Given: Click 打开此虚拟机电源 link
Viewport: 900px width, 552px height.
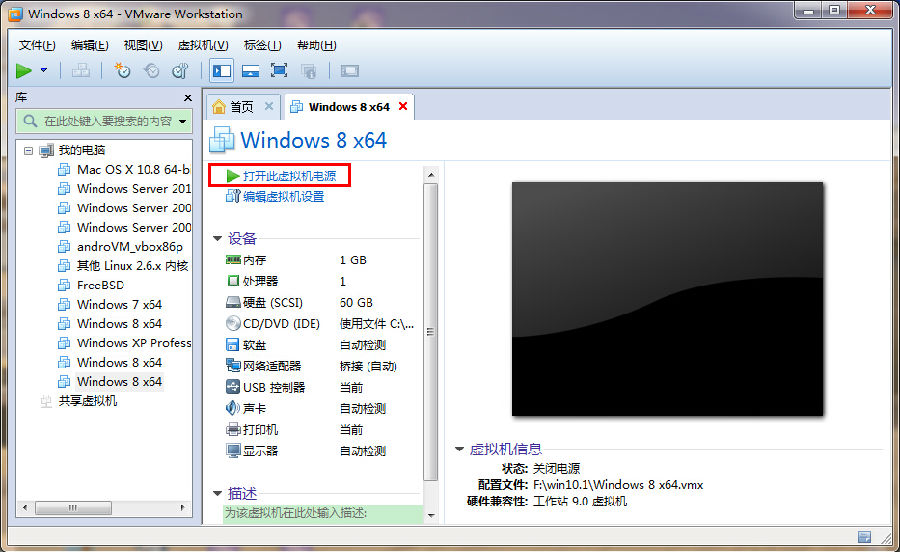Looking at the screenshot, I should click(288, 176).
